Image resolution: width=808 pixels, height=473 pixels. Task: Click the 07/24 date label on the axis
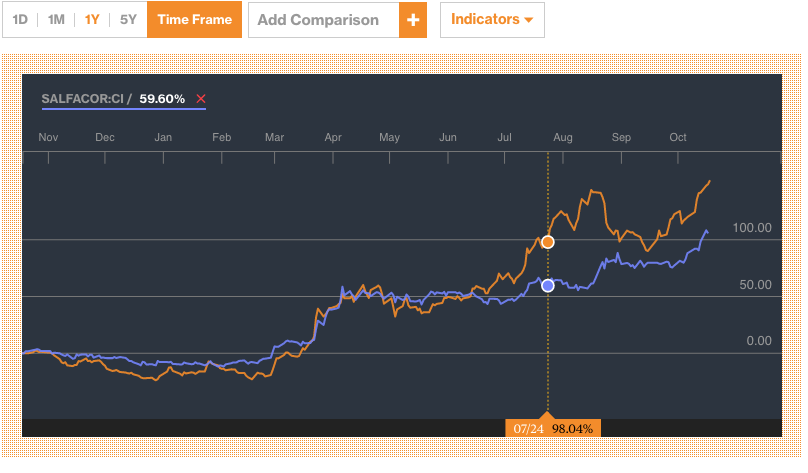click(527, 429)
